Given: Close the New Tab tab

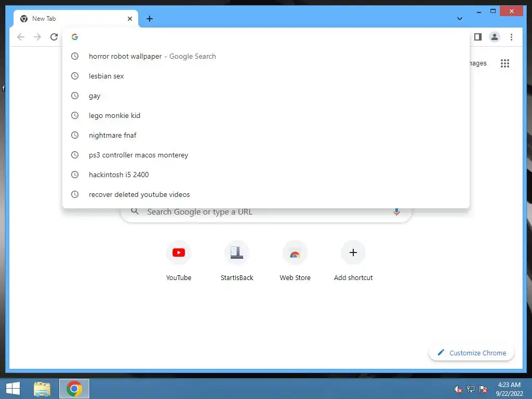Looking at the screenshot, I should [x=129, y=19].
